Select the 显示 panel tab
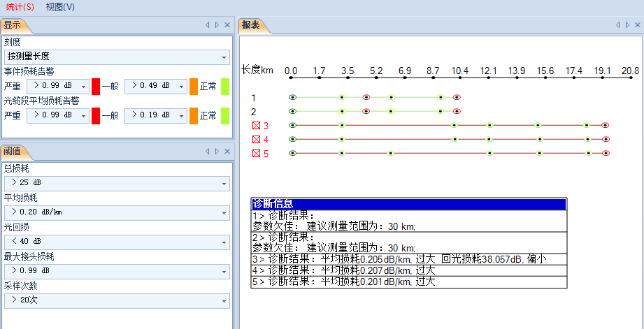This screenshot has width=644, height=329. click(13, 25)
